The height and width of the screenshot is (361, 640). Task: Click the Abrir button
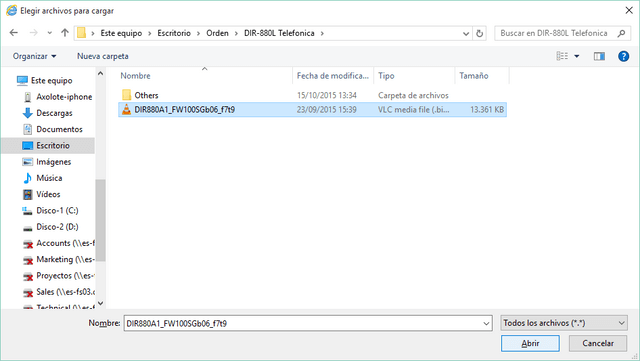click(530, 343)
